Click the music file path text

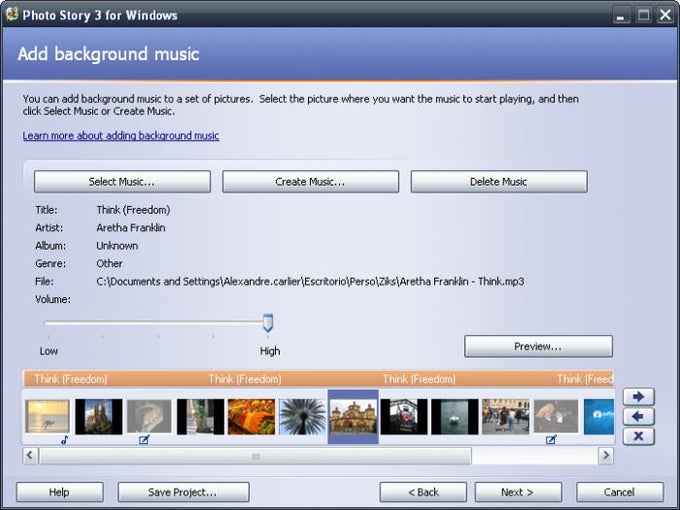310,281
